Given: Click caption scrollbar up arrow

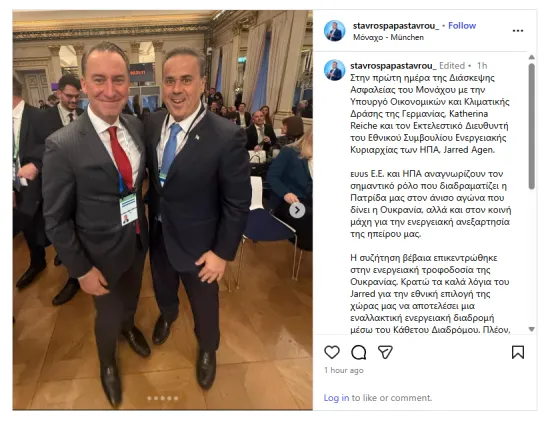Looking at the screenshot, I should [531, 57].
